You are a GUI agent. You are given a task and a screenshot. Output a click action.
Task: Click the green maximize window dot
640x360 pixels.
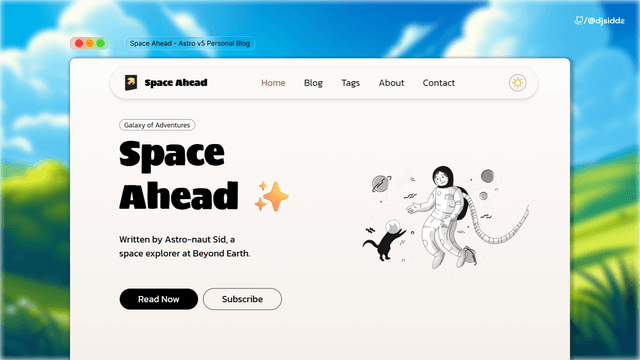pyautogui.click(x=100, y=43)
